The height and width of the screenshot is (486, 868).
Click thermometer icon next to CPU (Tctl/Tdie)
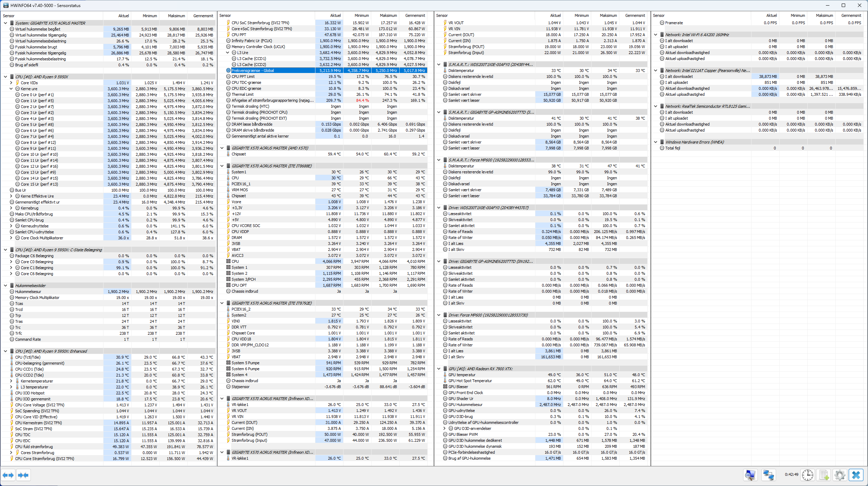coord(12,357)
